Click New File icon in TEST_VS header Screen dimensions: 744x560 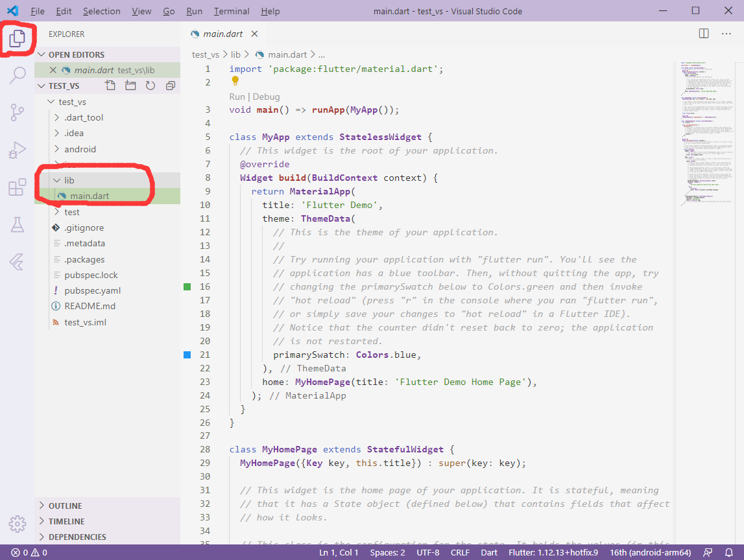click(x=110, y=86)
